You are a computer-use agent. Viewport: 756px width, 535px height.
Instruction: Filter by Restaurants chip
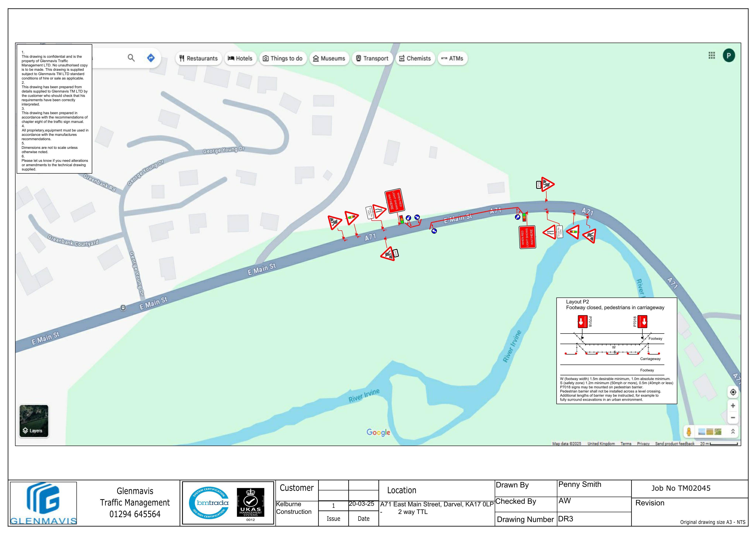click(199, 58)
